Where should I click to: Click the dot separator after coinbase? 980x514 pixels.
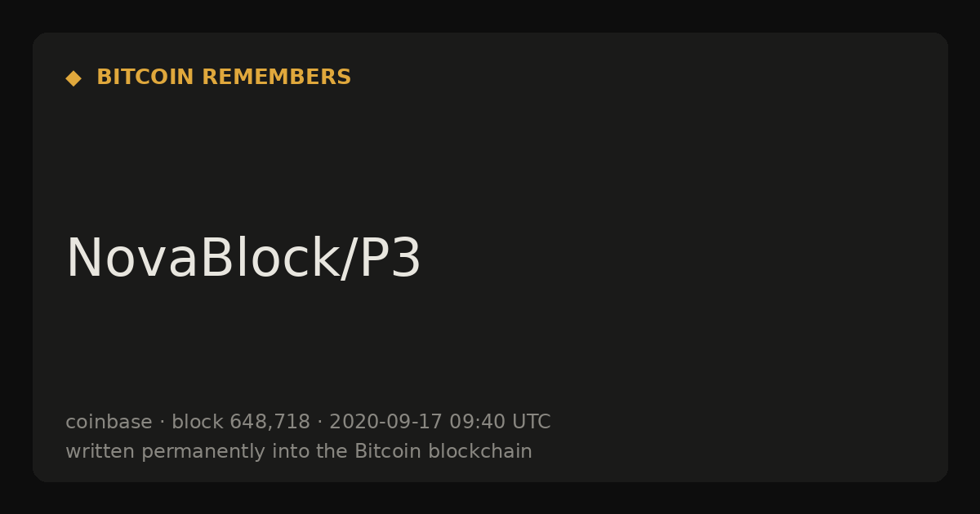coord(162,423)
